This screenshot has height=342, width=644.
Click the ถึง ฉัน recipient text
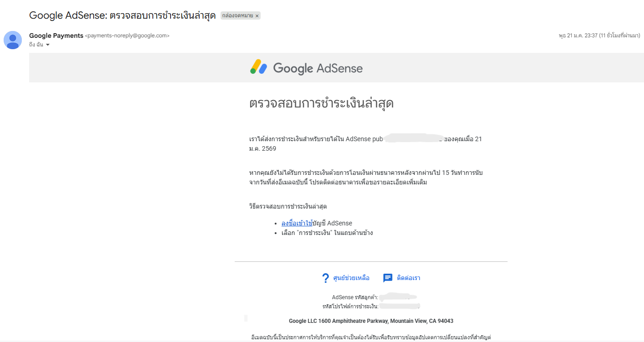tap(36, 45)
